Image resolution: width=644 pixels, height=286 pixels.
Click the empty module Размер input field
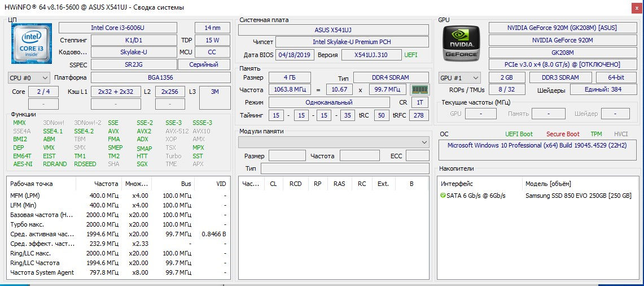coord(287,155)
